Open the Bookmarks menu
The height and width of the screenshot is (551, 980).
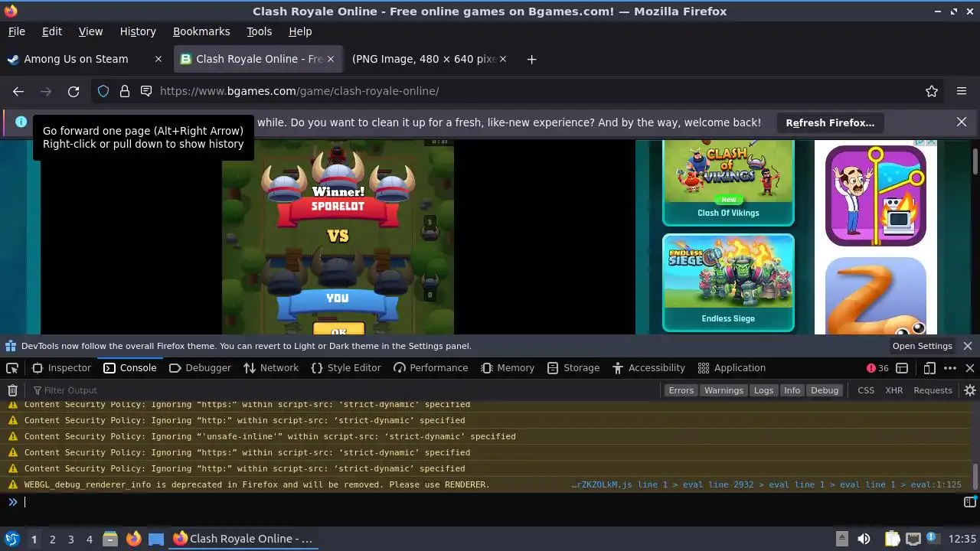coord(201,31)
